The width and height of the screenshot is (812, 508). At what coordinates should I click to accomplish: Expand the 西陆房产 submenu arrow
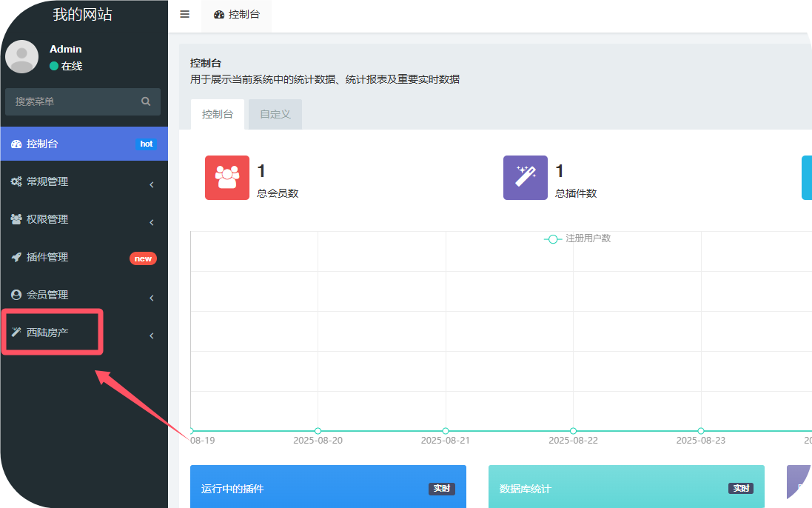pos(151,335)
